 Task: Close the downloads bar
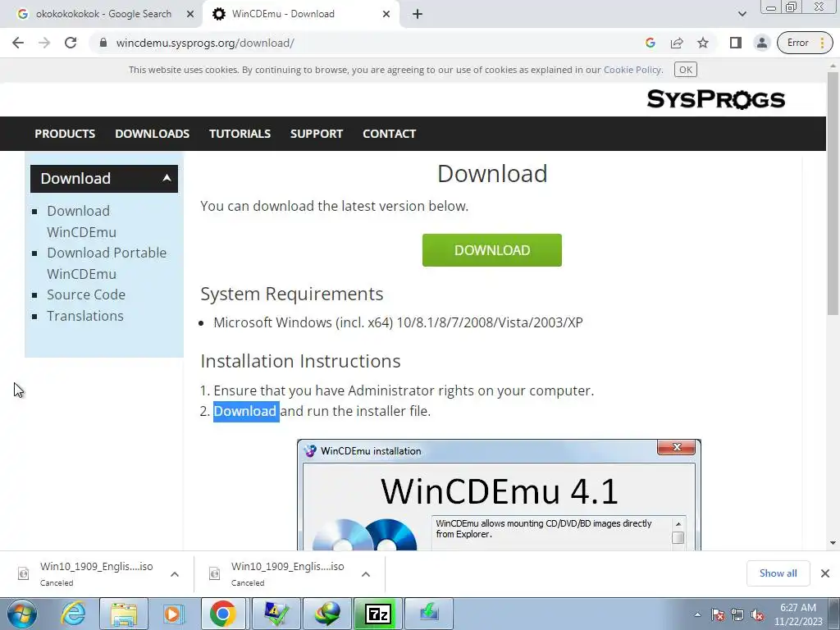[825, 573]
